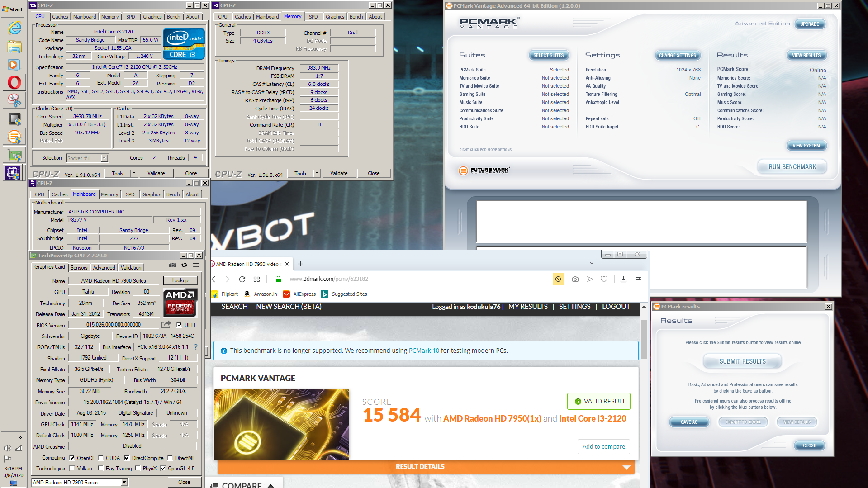This screenshot has height=488, width=868.
Task: Click SUBMIT RESULTS button
Action: (742, 361)
